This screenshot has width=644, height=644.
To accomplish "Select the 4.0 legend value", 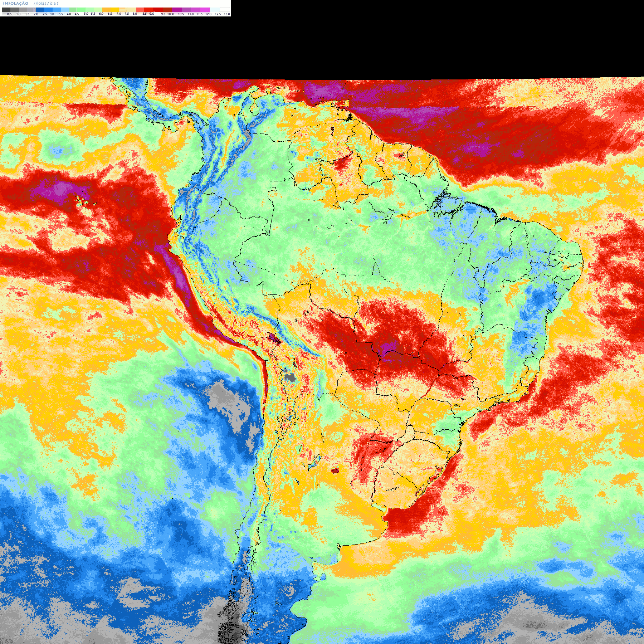I will tap(69, 14).
